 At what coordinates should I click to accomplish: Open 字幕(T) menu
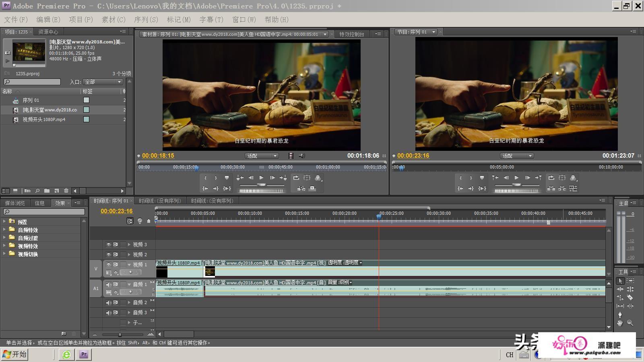211,19
